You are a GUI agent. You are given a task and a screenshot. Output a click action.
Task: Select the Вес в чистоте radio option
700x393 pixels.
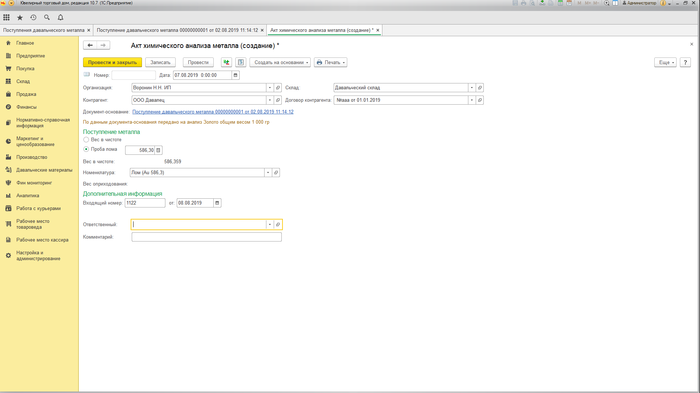(x=86, y=140)
